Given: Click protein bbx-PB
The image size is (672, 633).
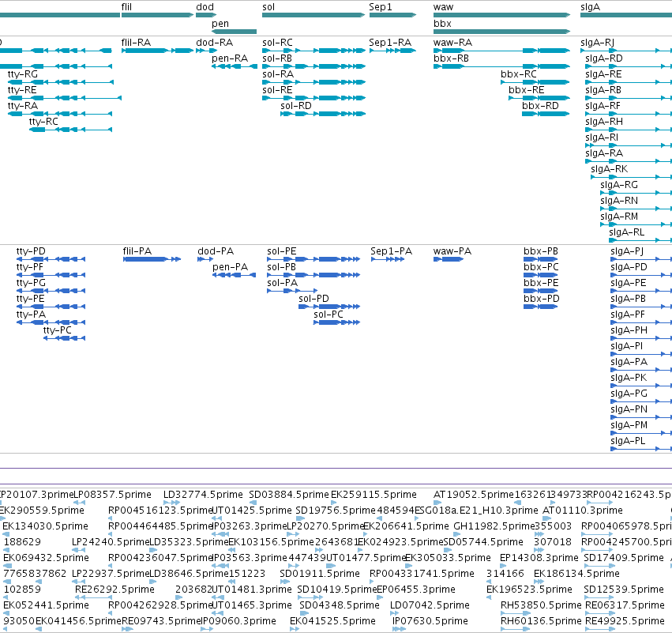Looking at the screenshot, I should [540, 259].
